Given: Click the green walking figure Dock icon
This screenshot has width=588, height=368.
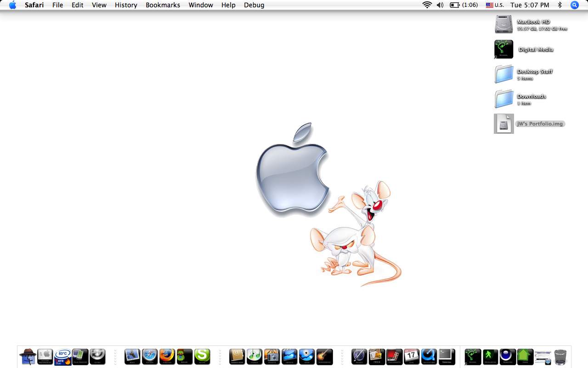Looking at the screenshot, I should point(490,356).
